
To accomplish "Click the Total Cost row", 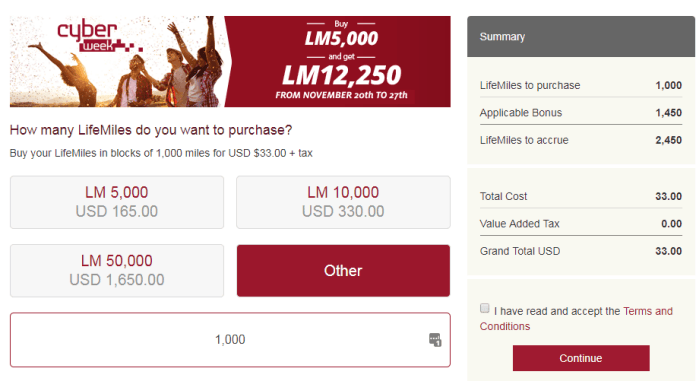I will [x=581, y=196].
